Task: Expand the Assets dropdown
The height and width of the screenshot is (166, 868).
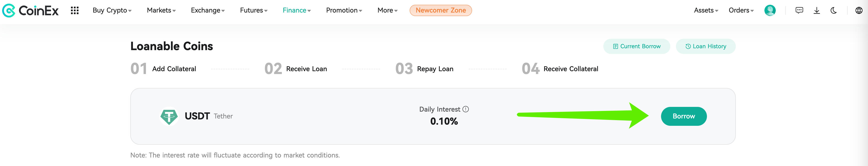Action: click(706, 10)
